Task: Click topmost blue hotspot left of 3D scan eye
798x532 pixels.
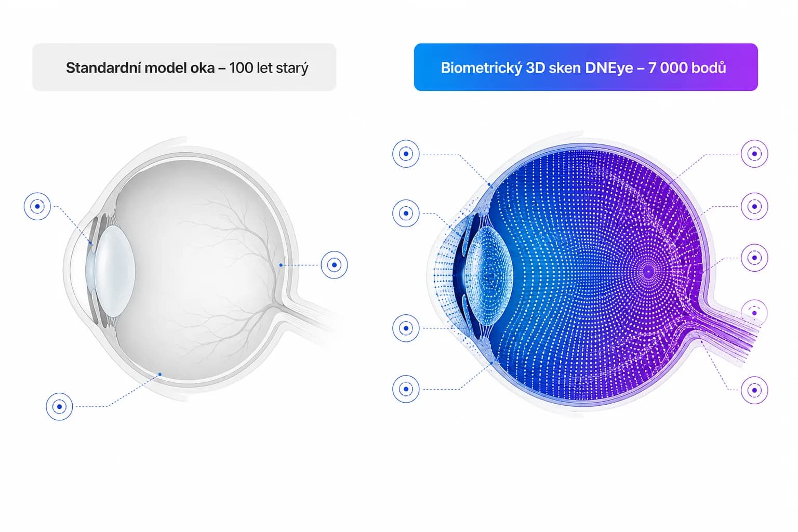Action: pyautogui.click(x=406, y=154)
